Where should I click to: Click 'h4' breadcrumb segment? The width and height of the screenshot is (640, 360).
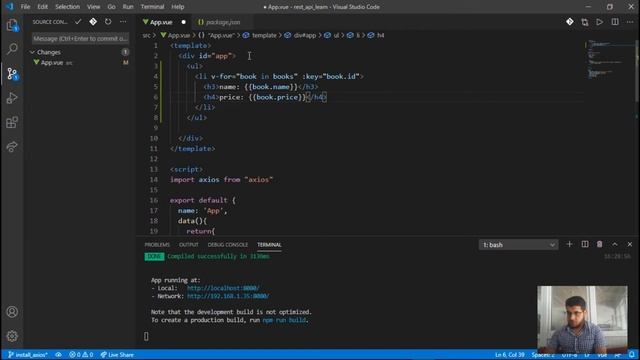pos(380,36)
